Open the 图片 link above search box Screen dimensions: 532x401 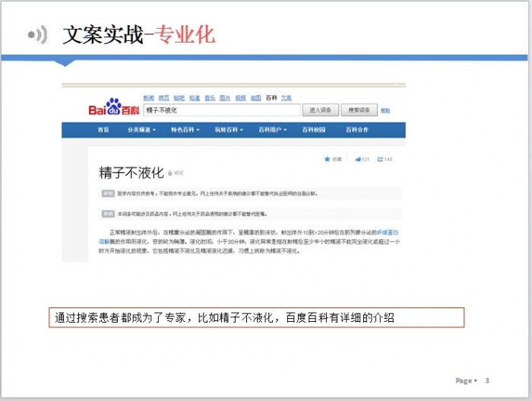225,98
